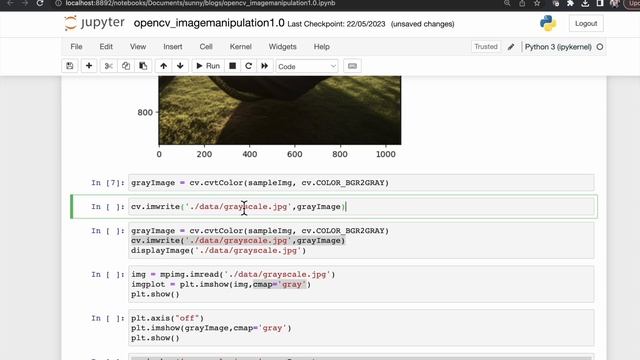Click the browser zoom magnifier icon
Viewport: 640px width, 360px height.
pos(507,3)
